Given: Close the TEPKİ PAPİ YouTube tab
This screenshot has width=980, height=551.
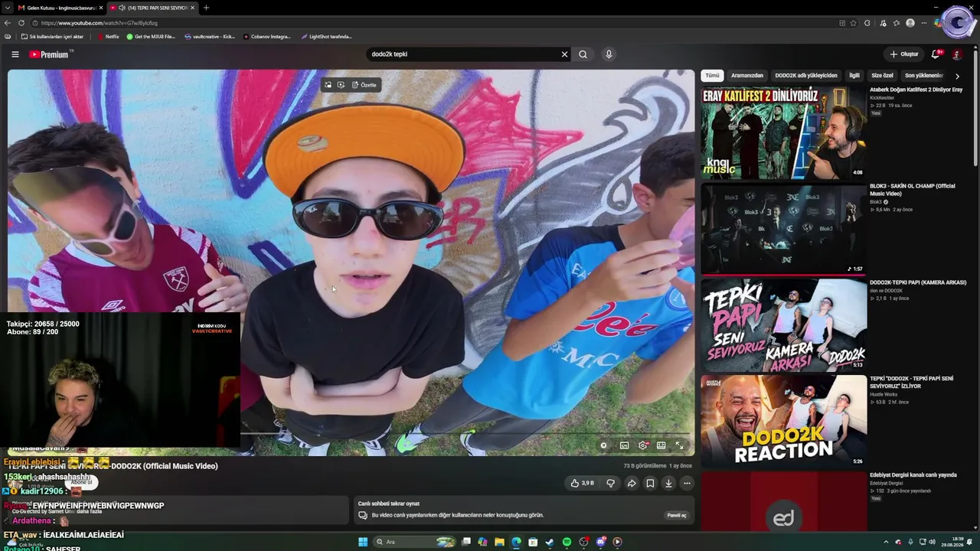Looking at the screenshot, I should 192,8.
